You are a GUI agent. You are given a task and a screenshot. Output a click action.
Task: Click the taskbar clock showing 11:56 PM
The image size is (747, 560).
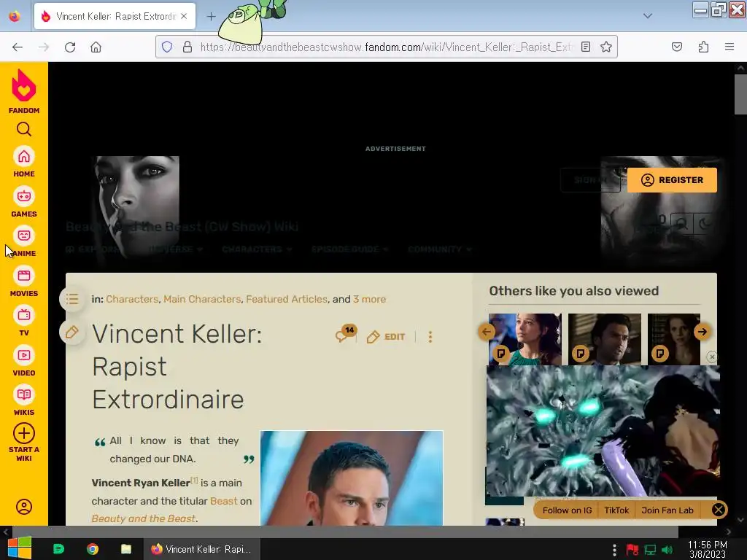tap(708, 550)
